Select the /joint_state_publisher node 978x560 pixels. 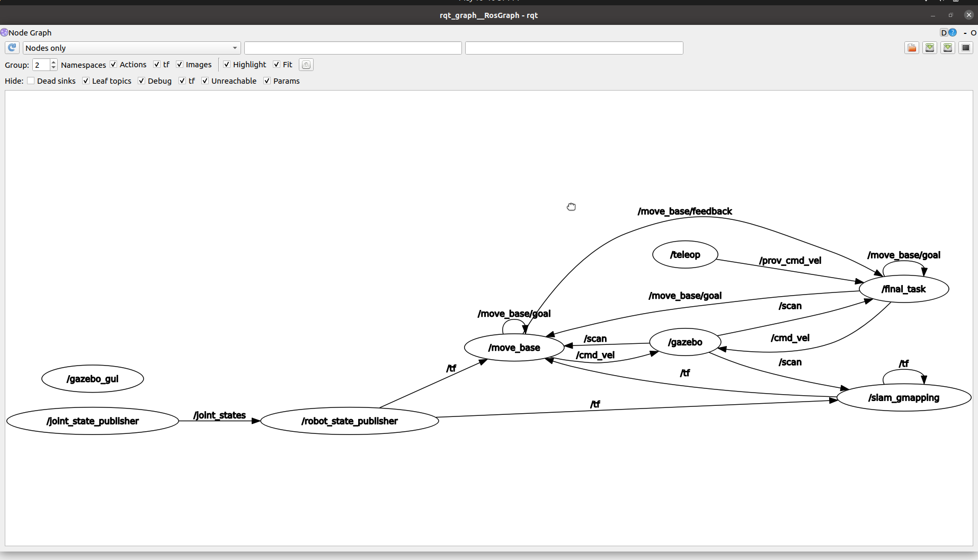coord(93,421)
